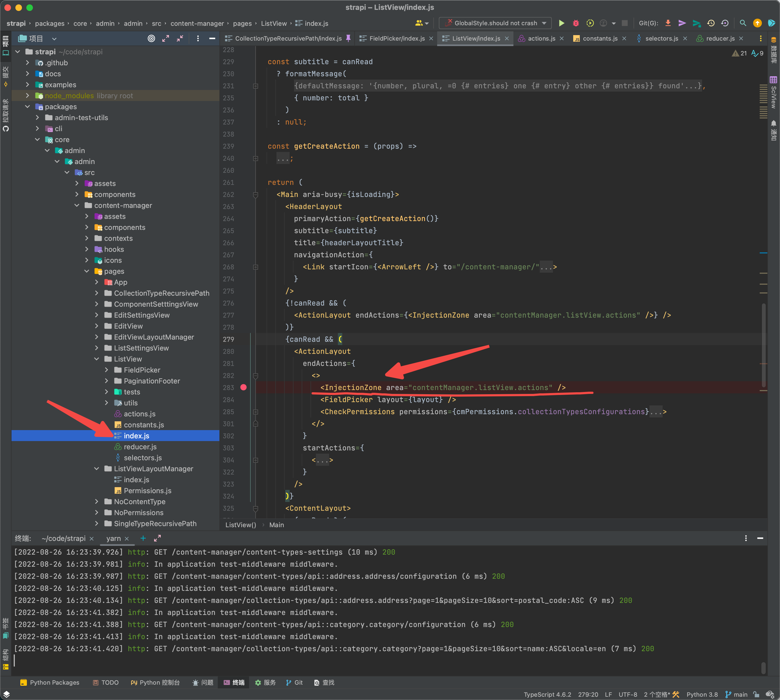Update project from Git
Image resolution: width=780 pixels, height=700 pixels.
point(668,23)
